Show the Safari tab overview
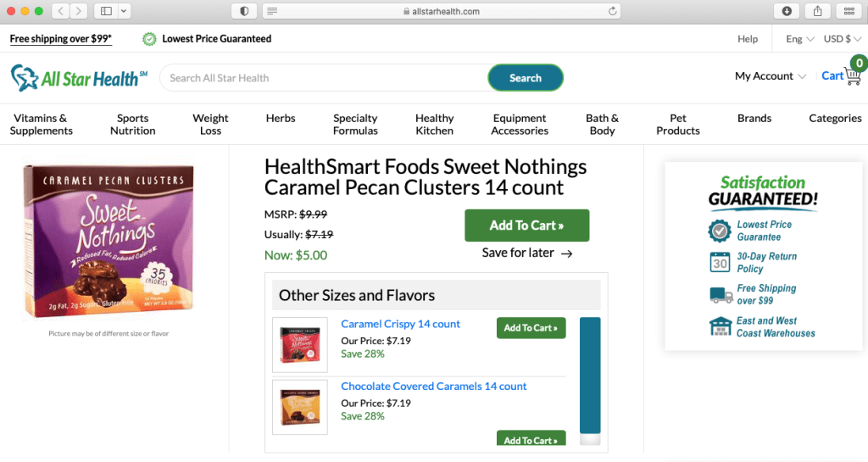 click(848, 11)
